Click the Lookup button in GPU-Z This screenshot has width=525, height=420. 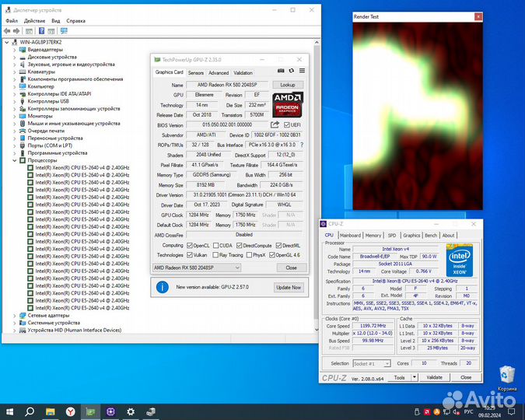tap(287, 85)
